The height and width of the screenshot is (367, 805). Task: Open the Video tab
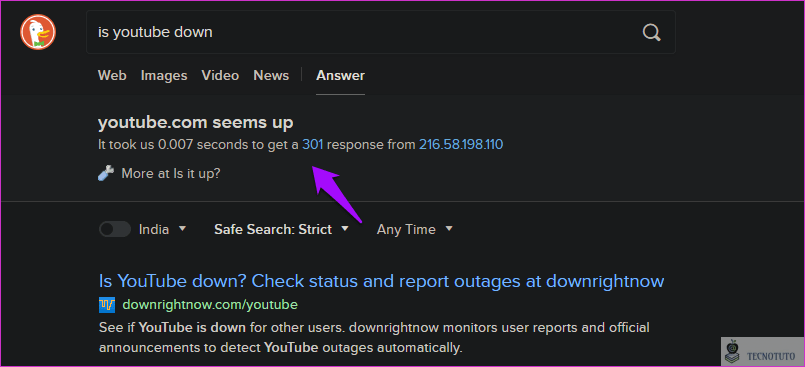(x=220, y=75)
